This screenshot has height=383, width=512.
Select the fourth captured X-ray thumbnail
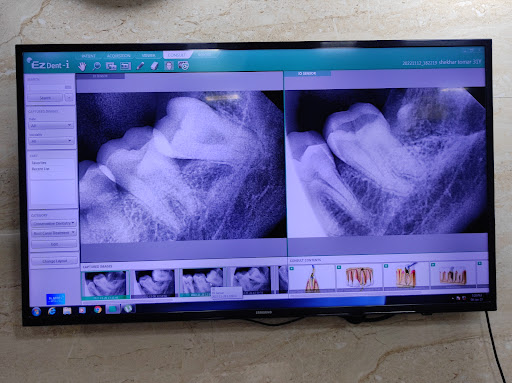[x=251, y=280]
